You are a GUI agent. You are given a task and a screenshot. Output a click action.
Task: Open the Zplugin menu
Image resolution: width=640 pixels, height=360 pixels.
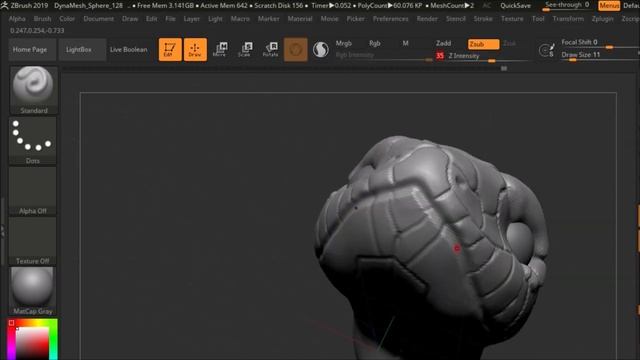pos(602,19)
